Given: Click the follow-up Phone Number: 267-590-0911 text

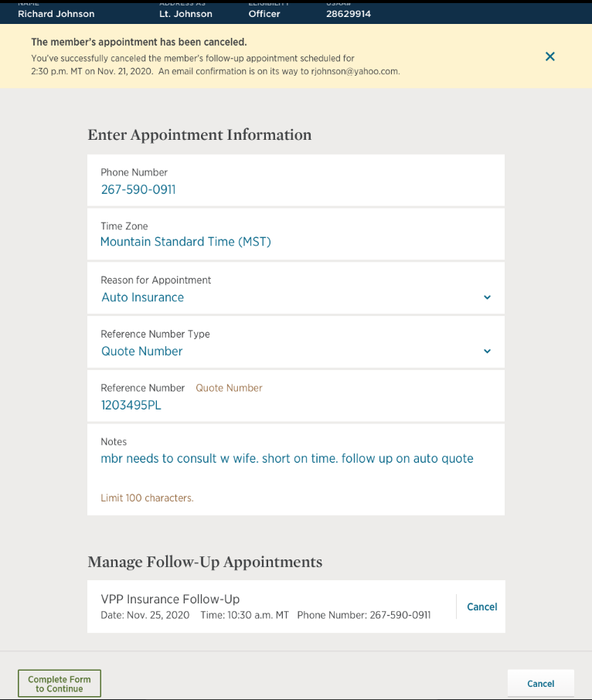Looking at the screenshot, I should [x=364, y=615].
